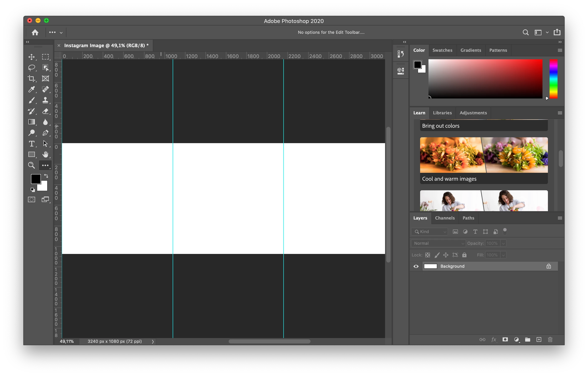Open the layer Kind filter dropdown

[x=430, y=231]
